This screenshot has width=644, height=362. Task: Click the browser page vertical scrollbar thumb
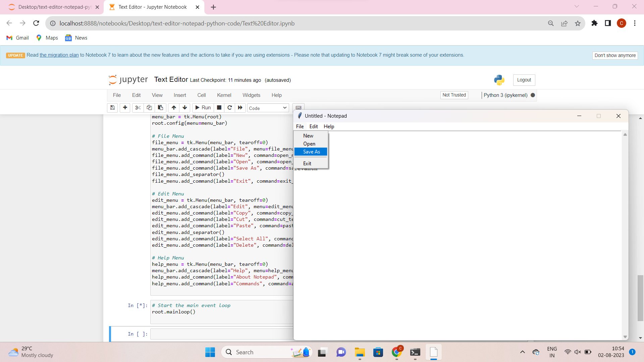tap(640, 298)
